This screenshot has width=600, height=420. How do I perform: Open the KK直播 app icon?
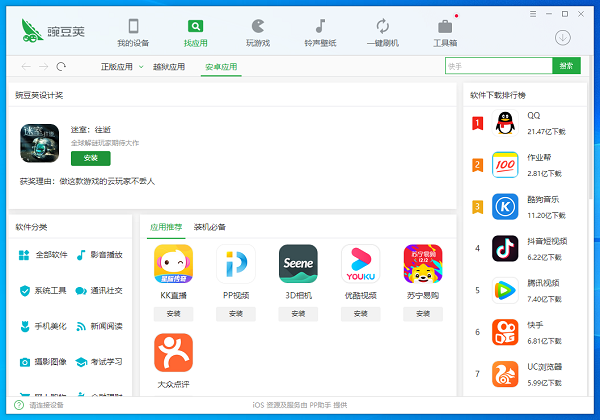173,264
